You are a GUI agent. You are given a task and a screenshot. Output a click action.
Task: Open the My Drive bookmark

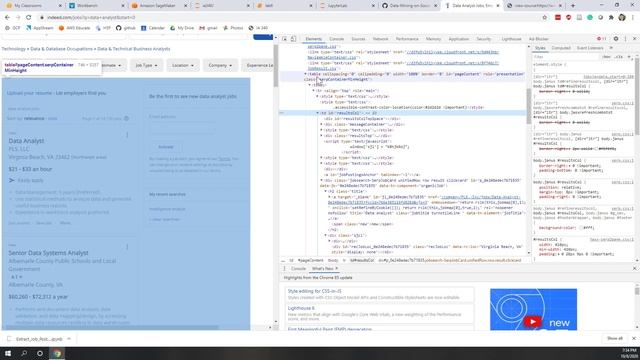pos(182,28)
